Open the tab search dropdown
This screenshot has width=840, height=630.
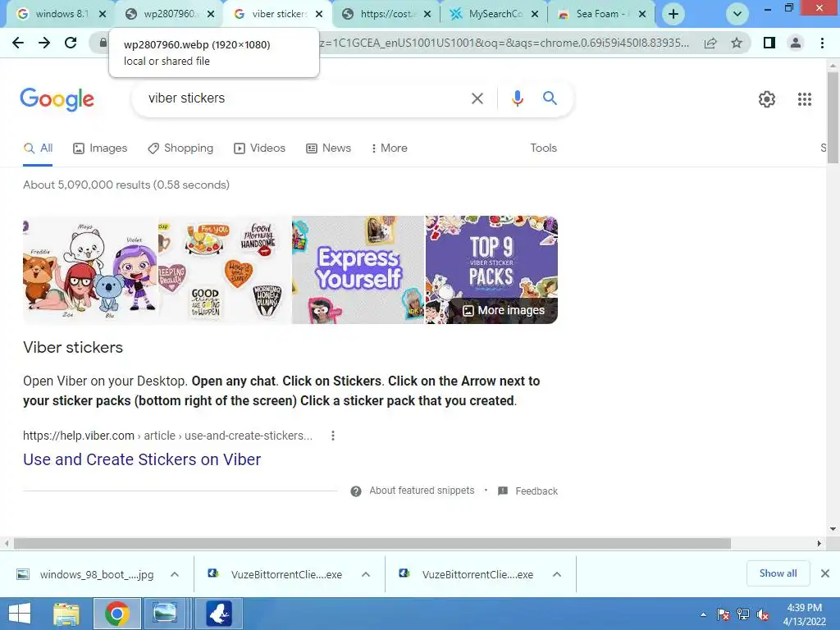coord(737,14)
